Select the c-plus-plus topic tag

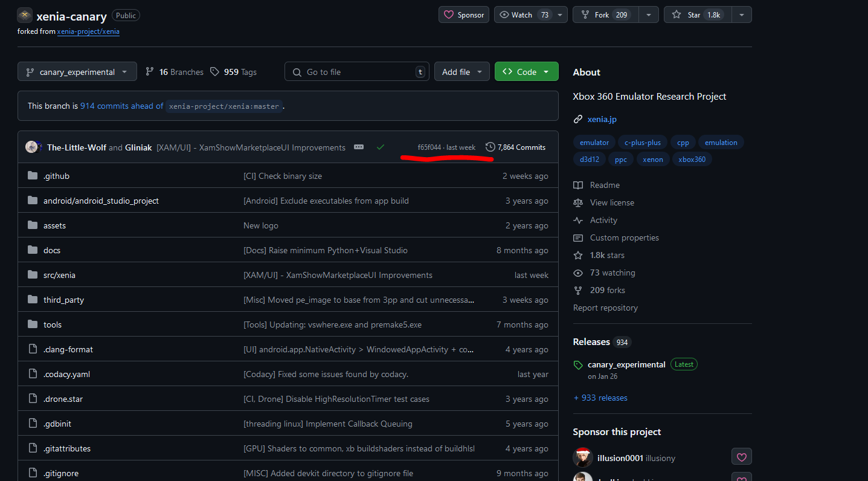pos(643,143)
